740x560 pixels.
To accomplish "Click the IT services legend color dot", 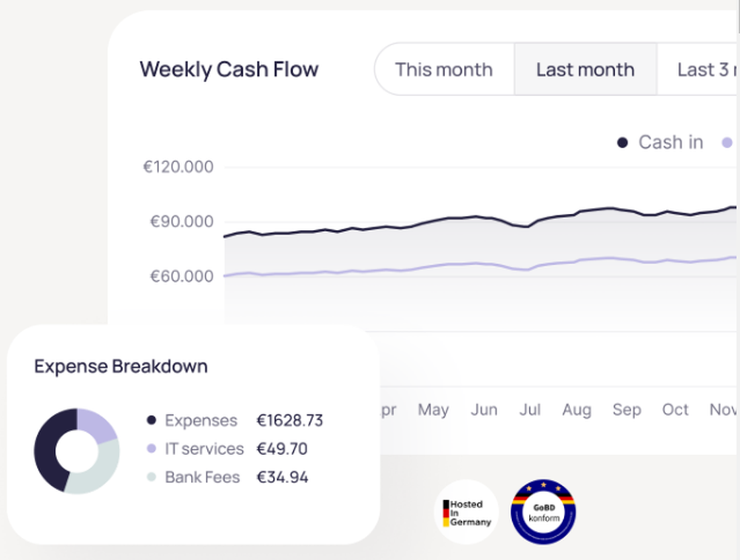I will pos(152,448).
